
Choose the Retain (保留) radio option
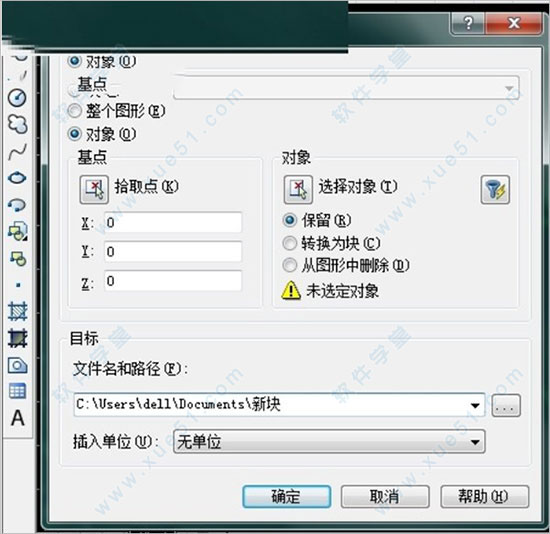(x=290, y=220)
